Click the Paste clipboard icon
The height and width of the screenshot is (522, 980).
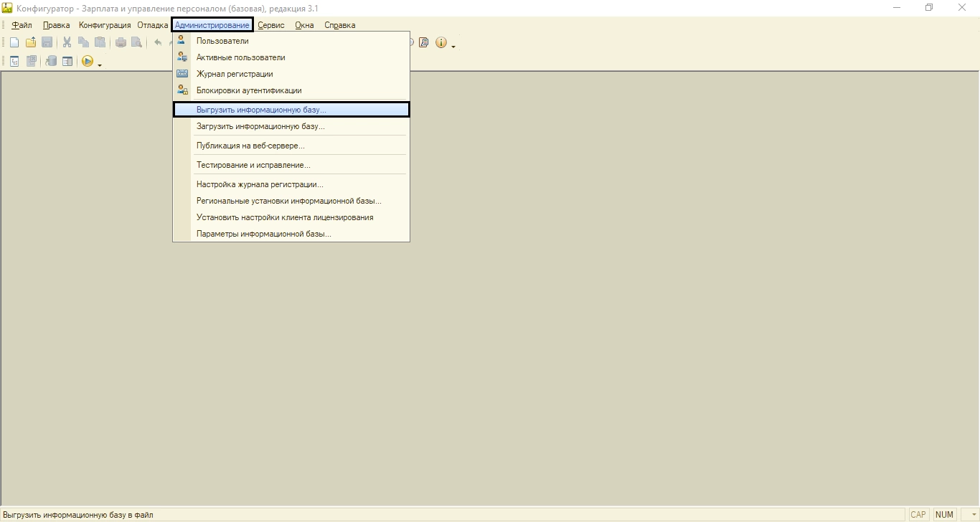(100, 43)
